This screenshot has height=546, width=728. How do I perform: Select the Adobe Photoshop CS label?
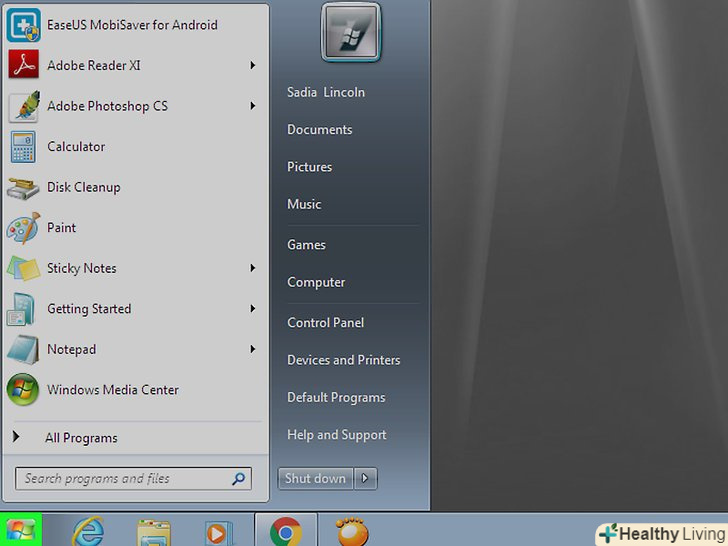pos(107,106)
